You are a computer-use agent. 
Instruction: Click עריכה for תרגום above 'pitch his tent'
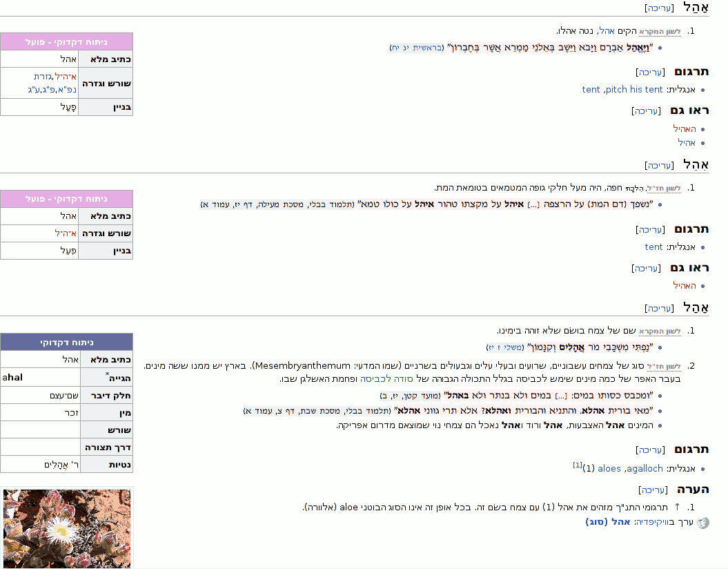tap(650, 72)
